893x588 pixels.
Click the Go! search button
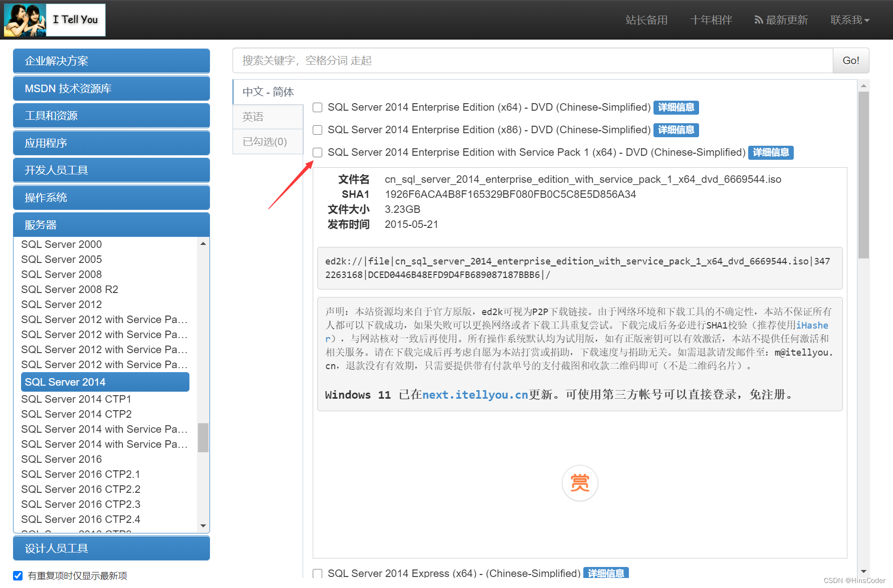point(851,61)
